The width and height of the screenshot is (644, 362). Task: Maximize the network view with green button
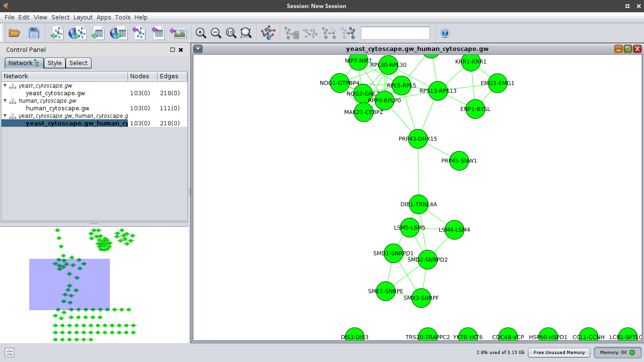pyautogui.click(x=628, y=49)
